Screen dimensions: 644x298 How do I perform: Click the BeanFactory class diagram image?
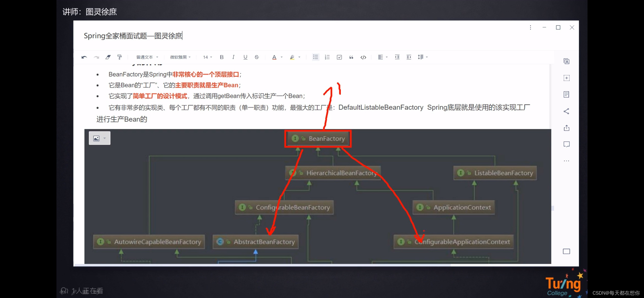click(x=318, y=196)
